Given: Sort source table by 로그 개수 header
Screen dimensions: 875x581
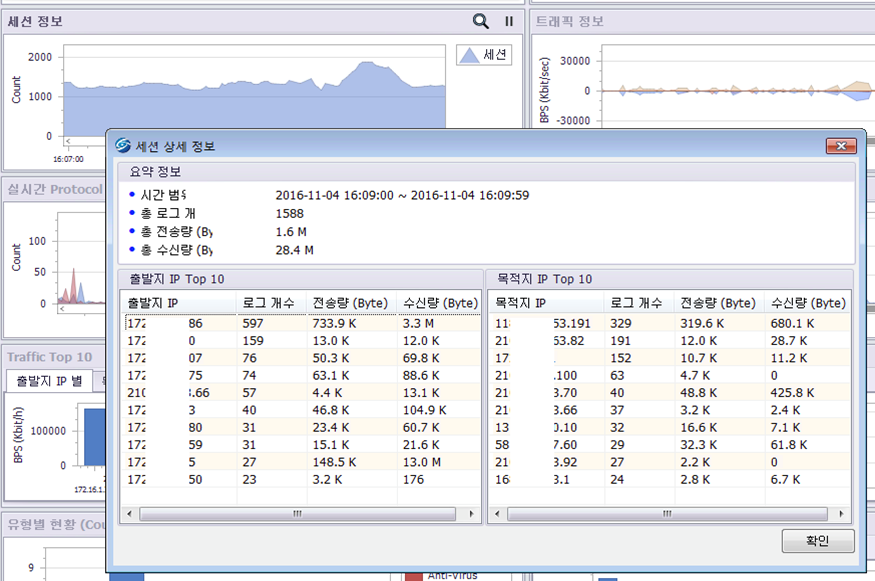Looking at the screenshot, I should coord(271,303).
